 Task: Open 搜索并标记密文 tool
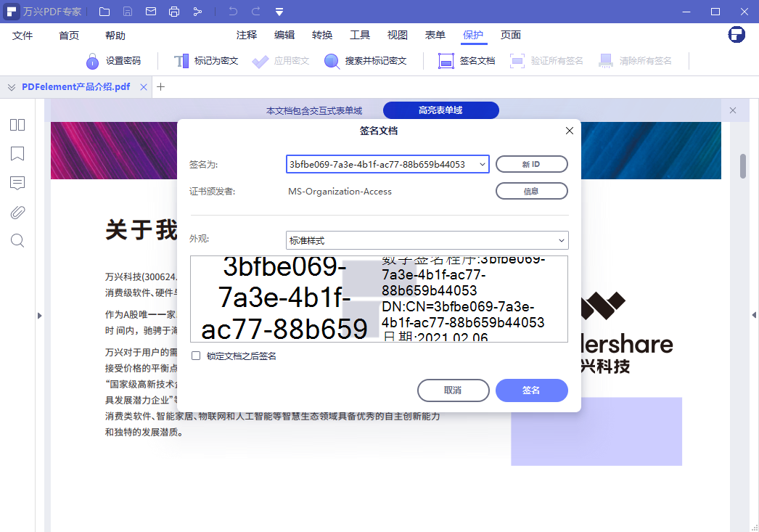(x=366, y=61)
